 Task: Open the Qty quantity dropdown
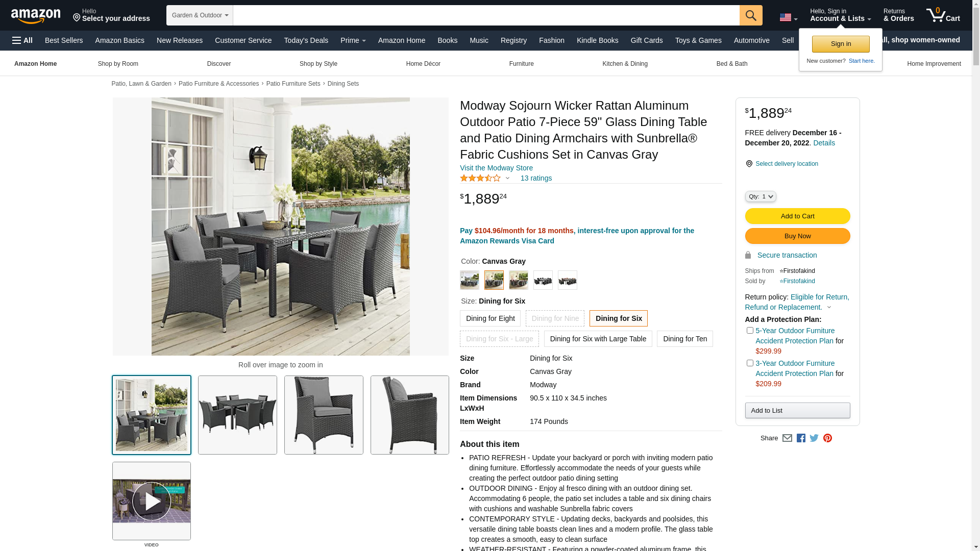761,196
